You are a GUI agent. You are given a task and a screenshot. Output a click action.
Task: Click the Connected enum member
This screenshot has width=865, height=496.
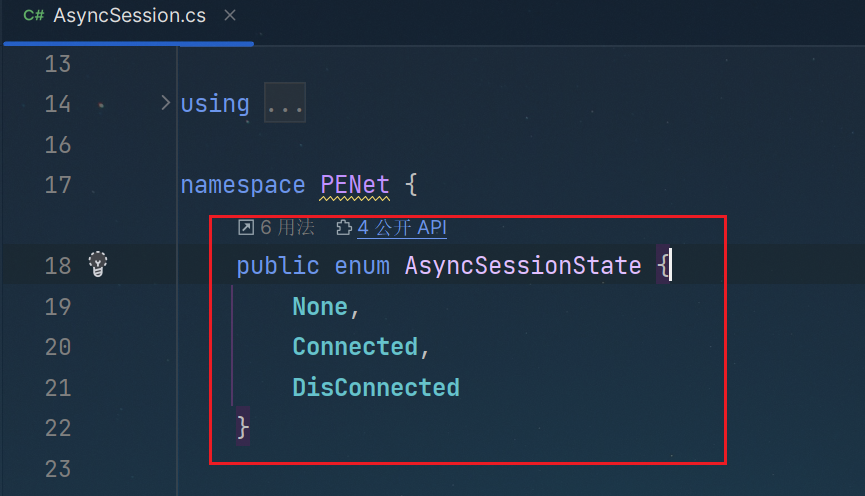pyautogui.click(x=355, y=347)
